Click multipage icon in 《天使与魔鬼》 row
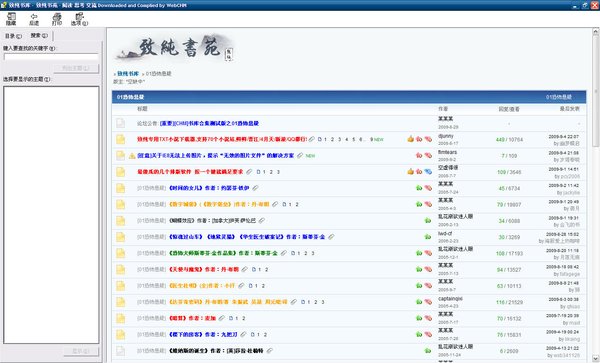The height and width of the screenshot is (363, 600). coord(254,269)
